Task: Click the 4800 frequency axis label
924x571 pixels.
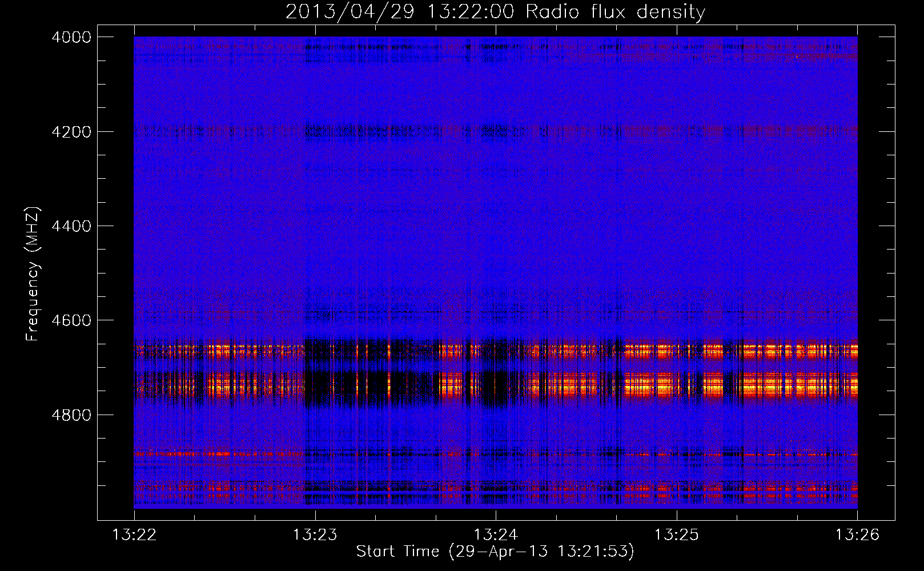Action: coord(71,415)
